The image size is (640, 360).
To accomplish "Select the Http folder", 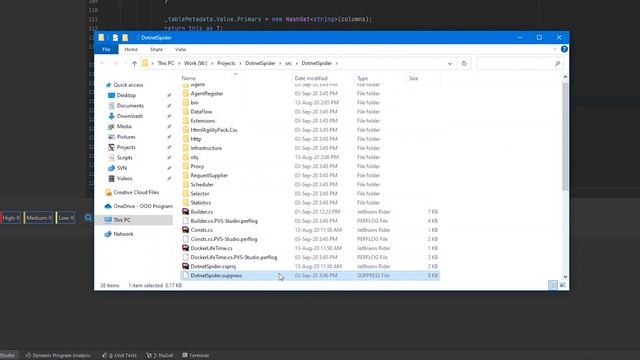I will click(x=196, y=139).
